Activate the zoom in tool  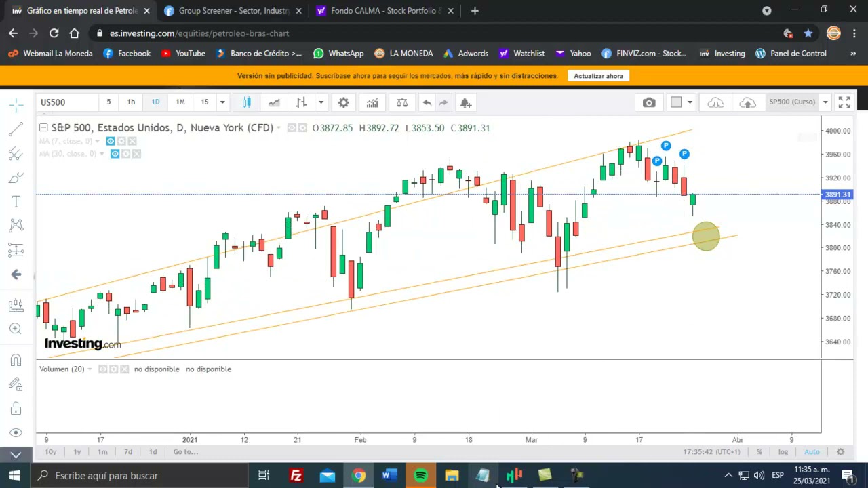[16, 329]
